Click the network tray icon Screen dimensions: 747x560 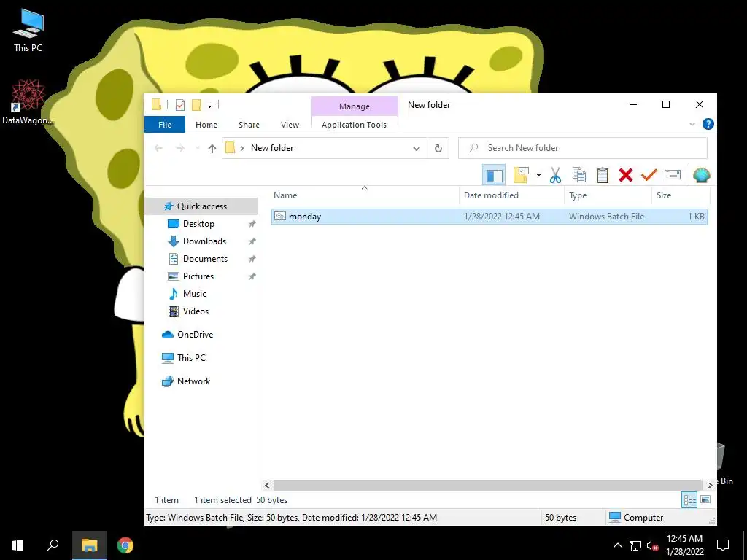(635, 545)
